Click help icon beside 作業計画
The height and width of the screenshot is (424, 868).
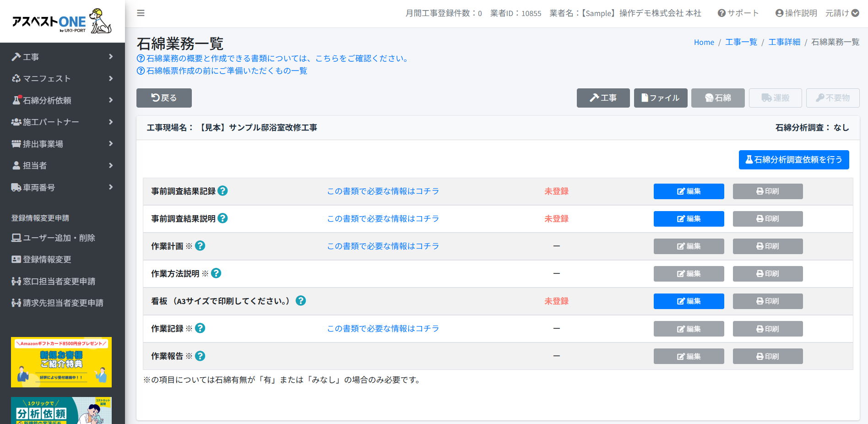(200, 246)
